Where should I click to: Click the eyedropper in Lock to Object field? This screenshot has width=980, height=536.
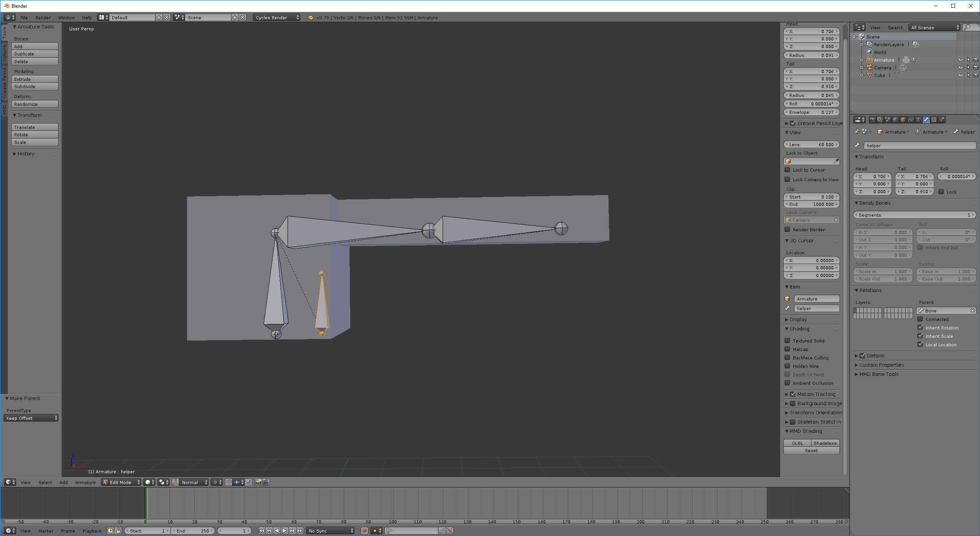pos(836,161)
